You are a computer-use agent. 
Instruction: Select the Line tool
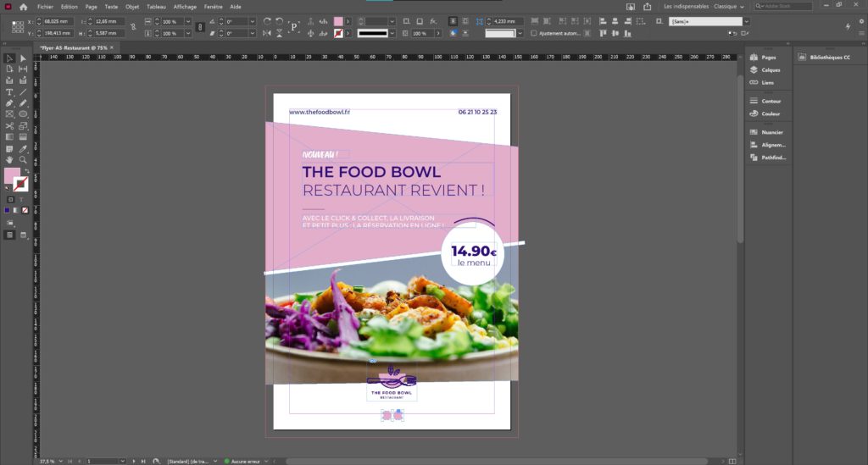pyautogui.click(x=23, y=91)
